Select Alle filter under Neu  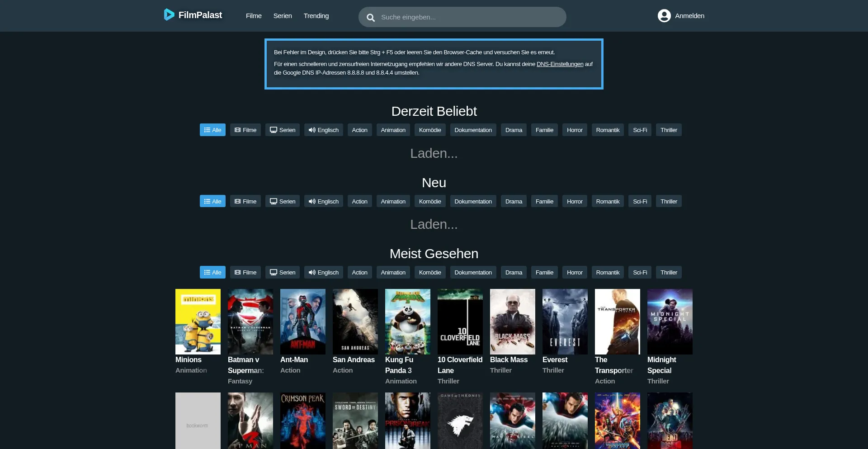212,201
